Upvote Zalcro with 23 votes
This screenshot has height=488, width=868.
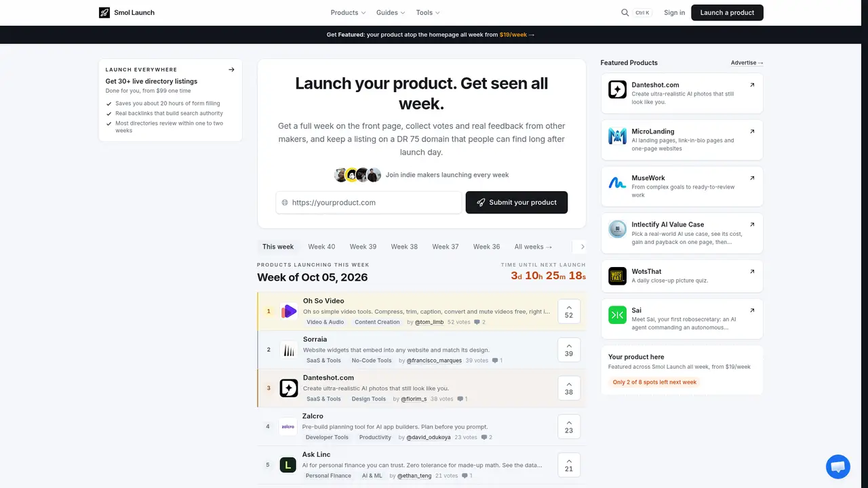[x=569, y=426]
